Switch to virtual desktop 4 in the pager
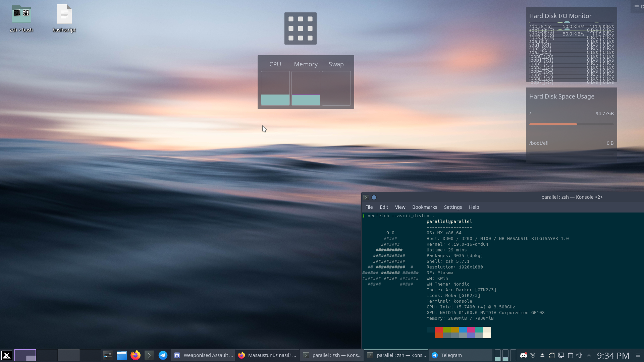Screen dimensions: 644x362 (91, 355)
